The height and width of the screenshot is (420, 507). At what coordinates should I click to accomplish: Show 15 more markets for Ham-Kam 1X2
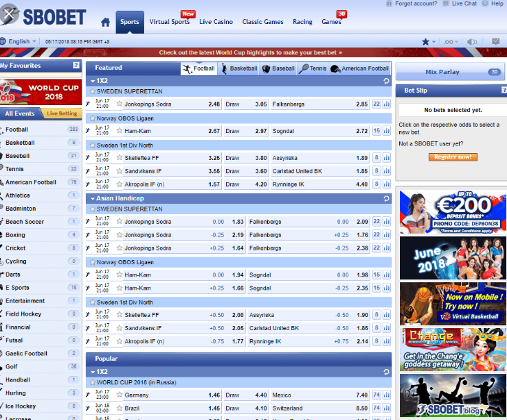376,130
